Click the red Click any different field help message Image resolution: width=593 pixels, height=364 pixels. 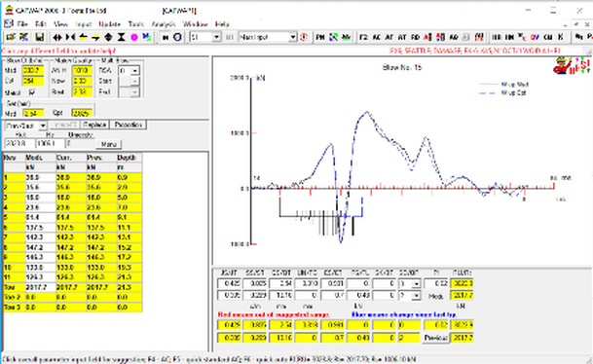click(x=58, y=51)
